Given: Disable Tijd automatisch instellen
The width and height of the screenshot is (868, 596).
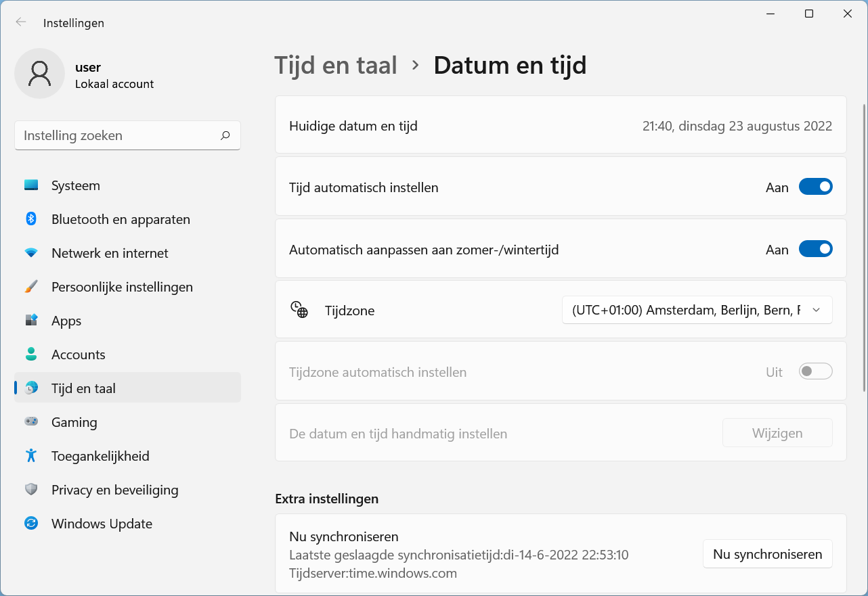Looking at the screenshot, I should click(x=815, y=187).
